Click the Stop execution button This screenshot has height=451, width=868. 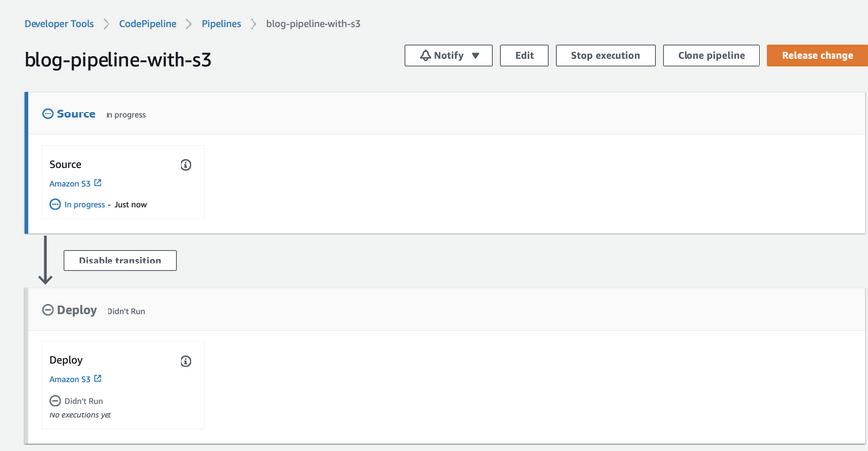pyautogui.click(x=606, y=56)
